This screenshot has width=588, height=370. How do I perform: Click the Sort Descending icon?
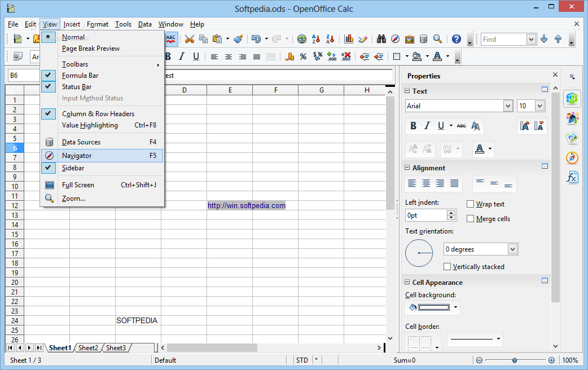pos(330,38)
